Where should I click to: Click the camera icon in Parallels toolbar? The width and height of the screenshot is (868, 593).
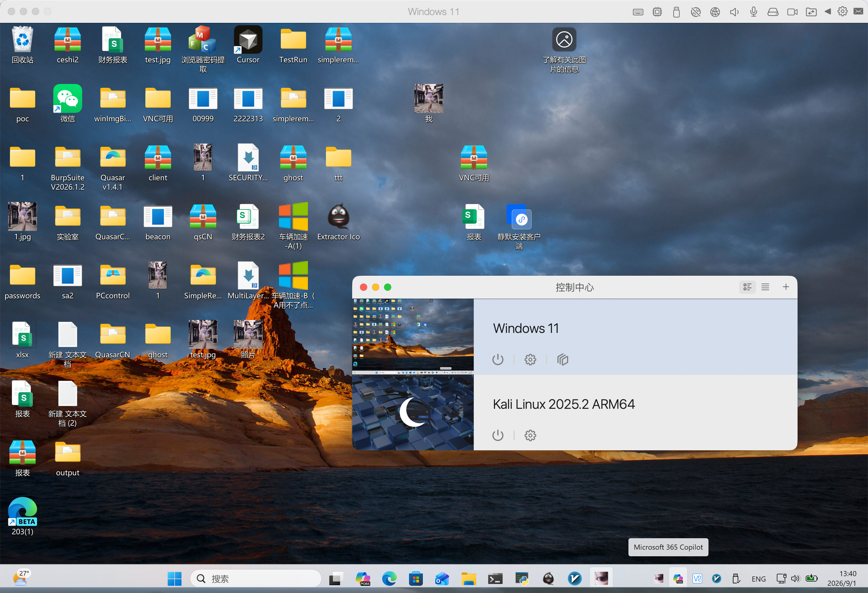[792, 12]
